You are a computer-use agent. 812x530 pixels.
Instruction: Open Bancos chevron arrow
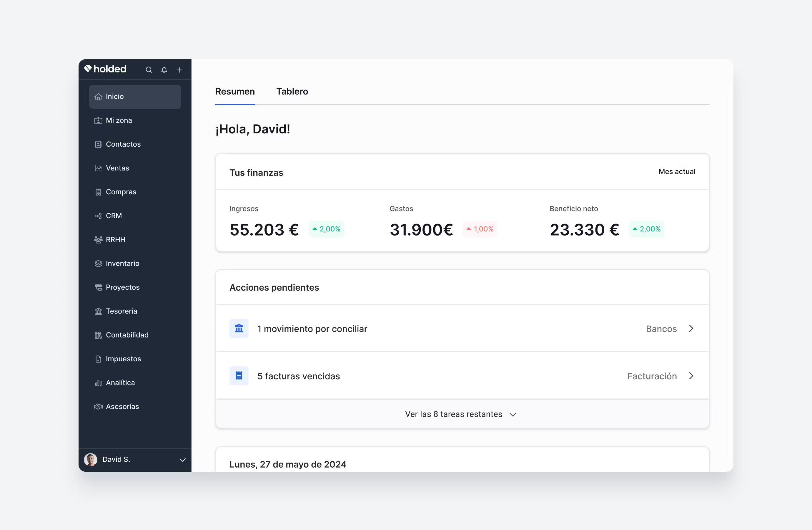click(x=691, y=329)
